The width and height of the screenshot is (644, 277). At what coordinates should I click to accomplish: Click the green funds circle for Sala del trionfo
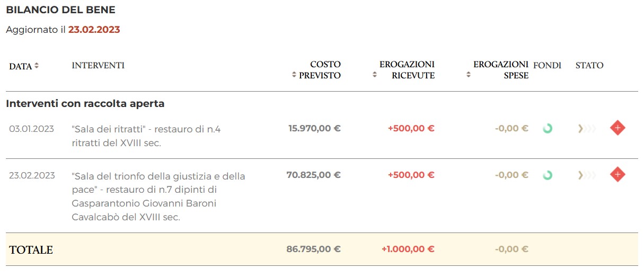tap(548, 175)
